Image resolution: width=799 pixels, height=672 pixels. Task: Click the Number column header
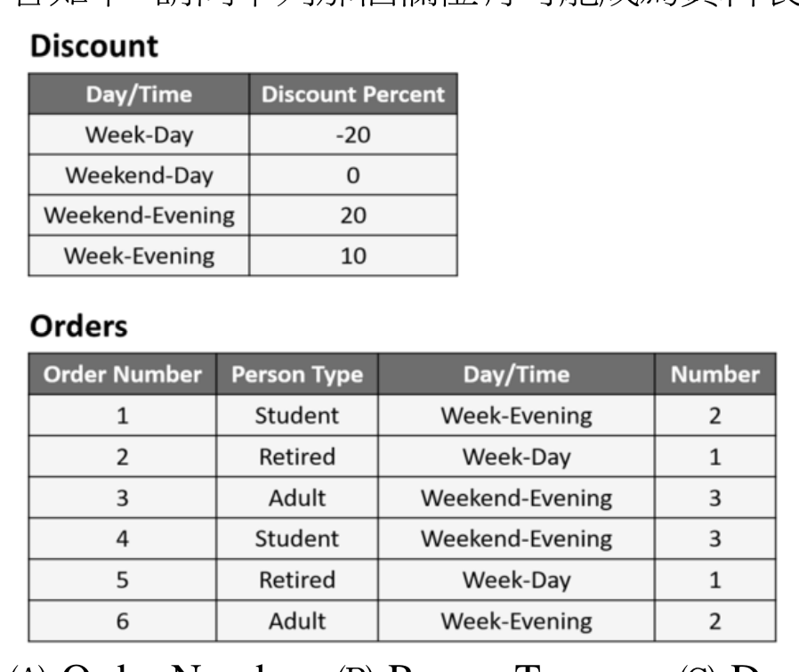pyautogui.click(x=715, y=374)
